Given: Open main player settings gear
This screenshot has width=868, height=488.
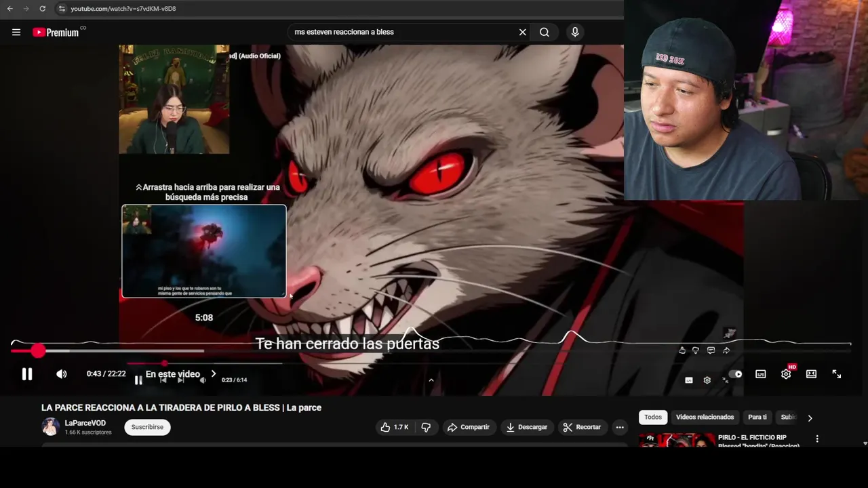Looking at the screenshot, I should pyautogui.click(x=786, y=374).
